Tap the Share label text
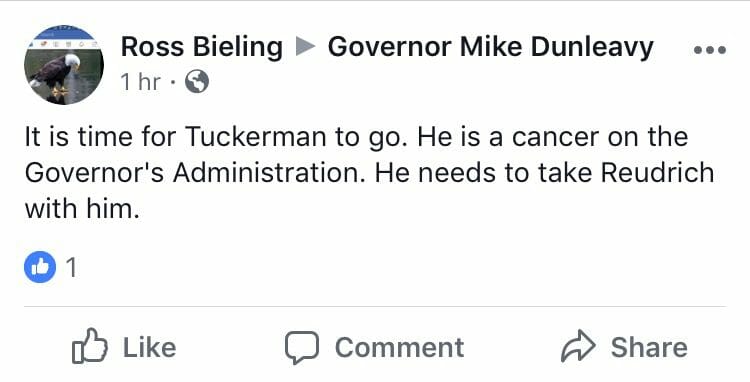 coord(649,347)
